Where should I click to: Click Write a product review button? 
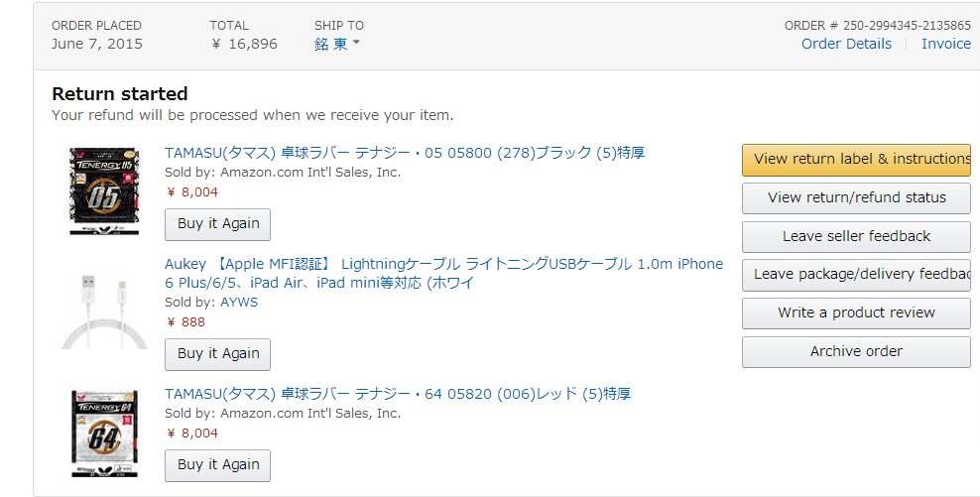[x=856, y=313]
